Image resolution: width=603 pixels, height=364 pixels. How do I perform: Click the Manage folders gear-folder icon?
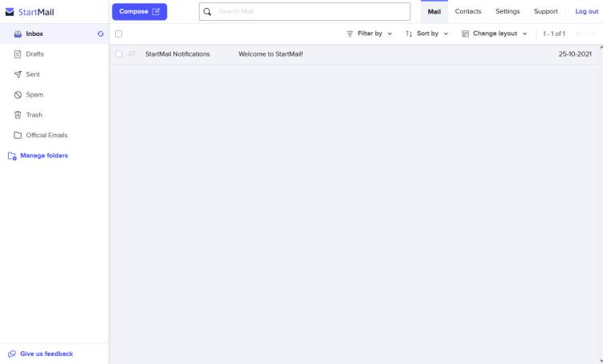click(12, 156)
